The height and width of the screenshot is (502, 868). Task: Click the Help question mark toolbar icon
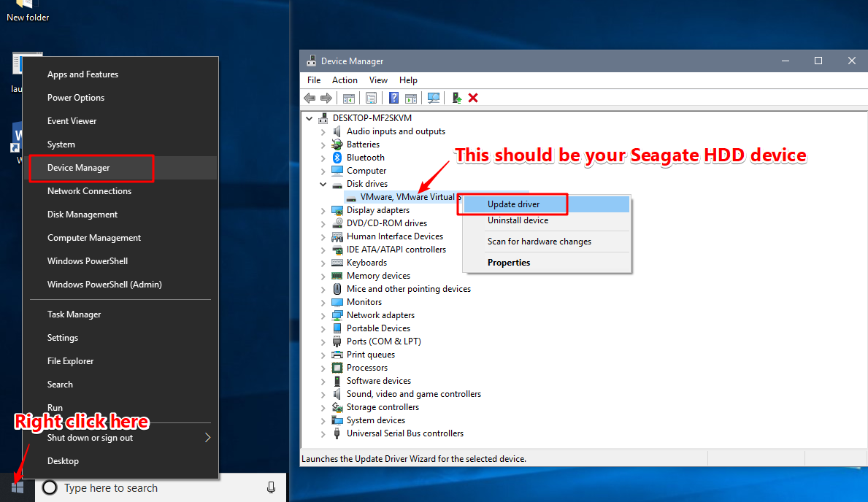393,98
